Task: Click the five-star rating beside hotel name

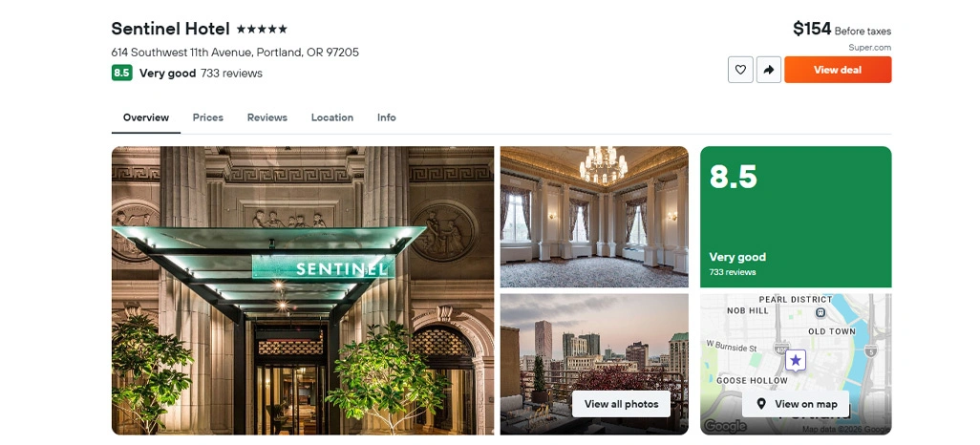Action: [262, 29]
